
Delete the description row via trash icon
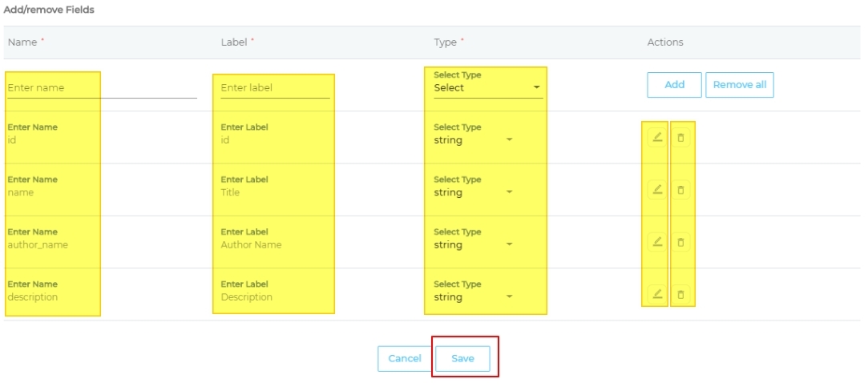[681, 294]
